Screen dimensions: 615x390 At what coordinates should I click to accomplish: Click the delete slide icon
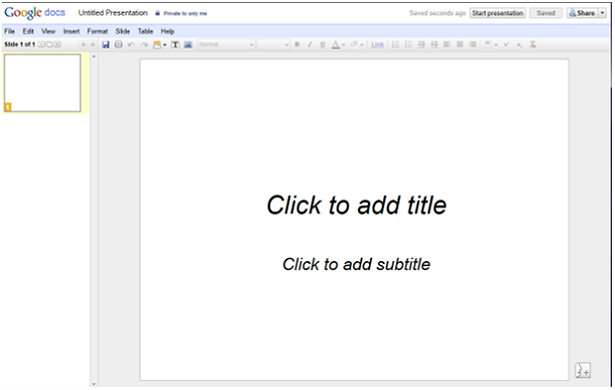58,45
